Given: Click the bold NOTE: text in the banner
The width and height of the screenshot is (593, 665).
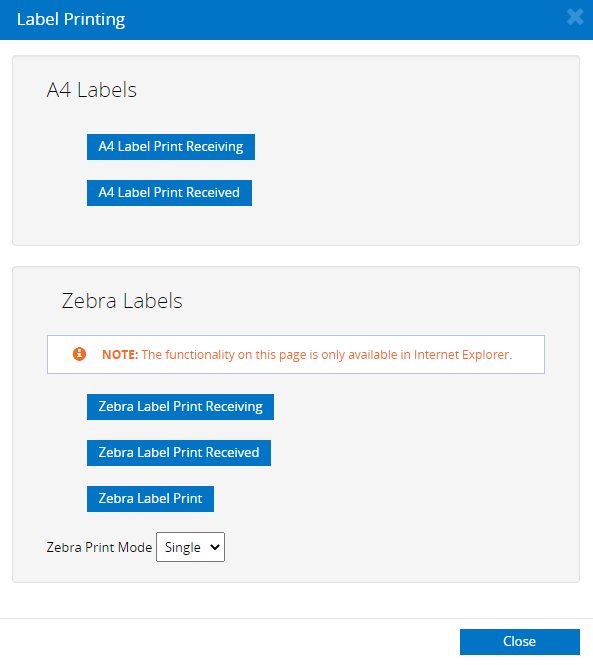Looking at the screenshot, I should pyautogui.click(x=120, y=355).
